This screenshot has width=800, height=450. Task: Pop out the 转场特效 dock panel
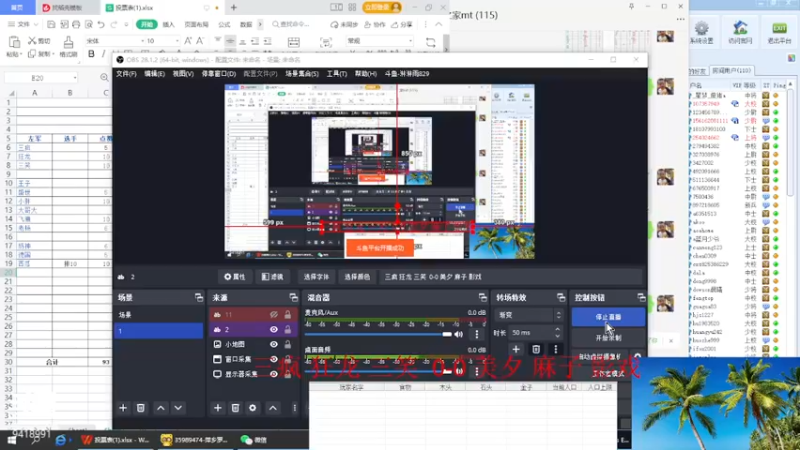[561, 297]
